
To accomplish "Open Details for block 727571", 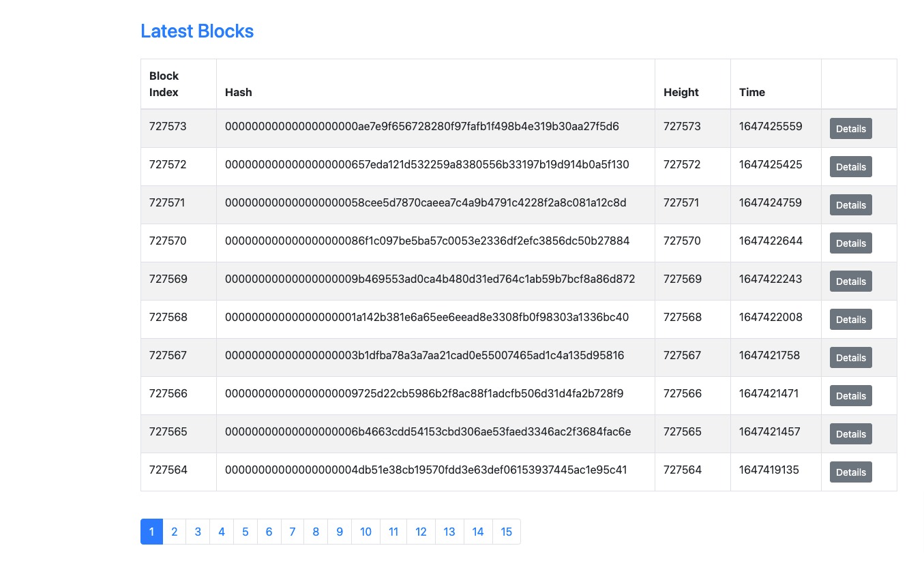I will coord(850,204).
